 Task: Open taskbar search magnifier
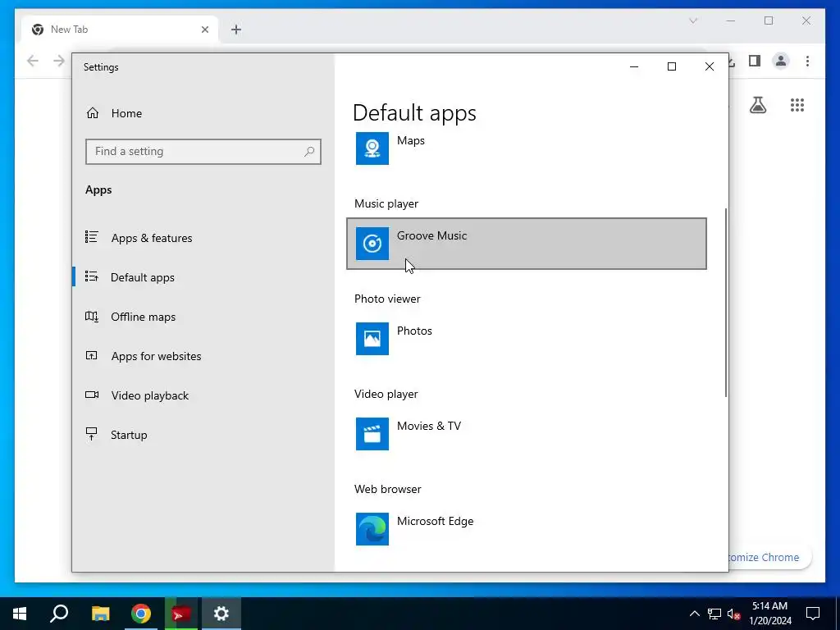59,614
